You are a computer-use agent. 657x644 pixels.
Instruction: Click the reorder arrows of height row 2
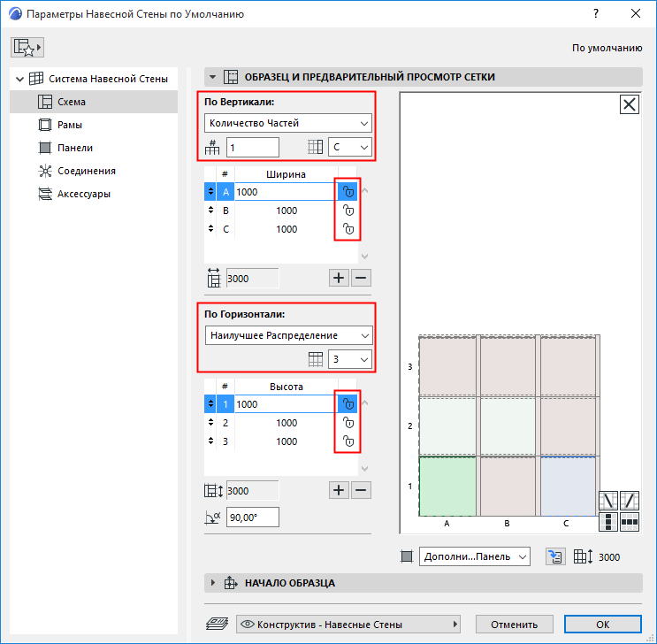click(x=210, y=423)
